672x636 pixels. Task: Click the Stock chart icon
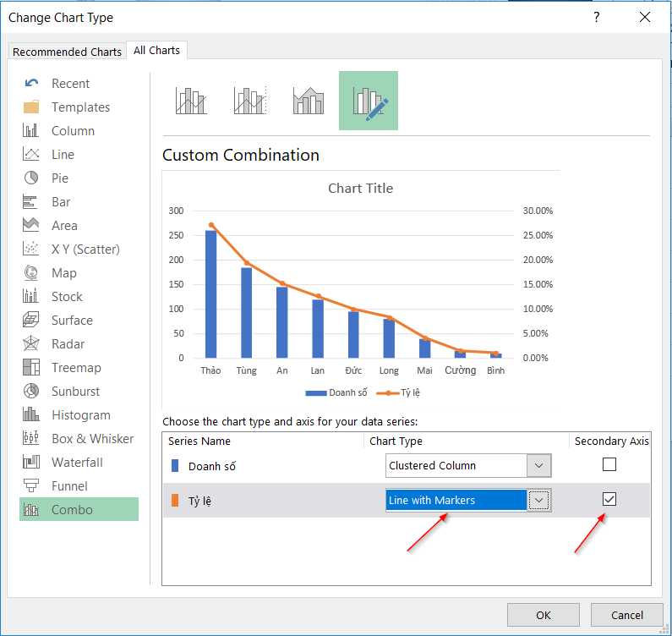[31, 296]
